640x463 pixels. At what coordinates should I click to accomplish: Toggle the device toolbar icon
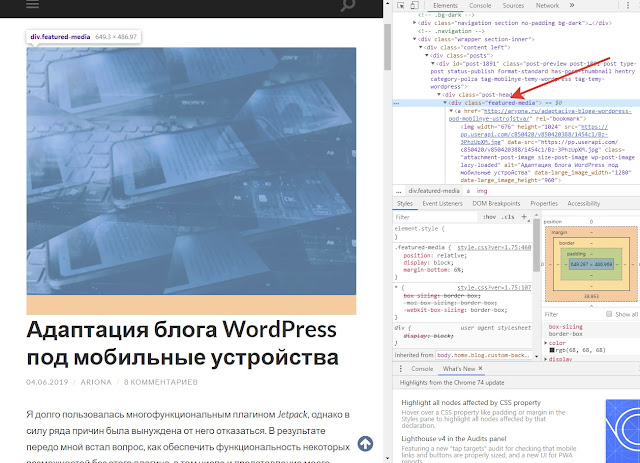(414, 5)
